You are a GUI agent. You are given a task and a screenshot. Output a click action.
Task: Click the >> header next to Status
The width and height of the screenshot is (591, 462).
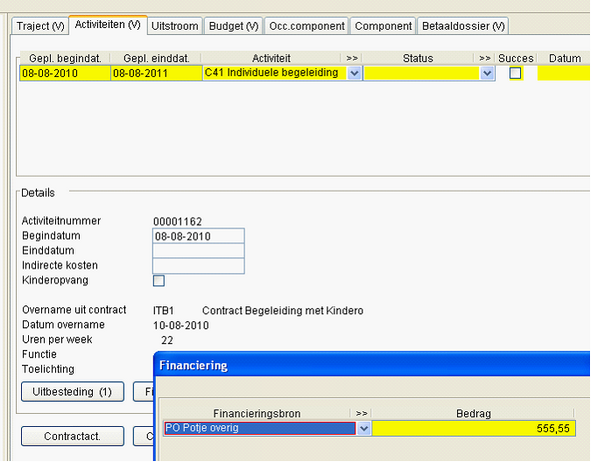pyautogui.click(x=485, y=58)
